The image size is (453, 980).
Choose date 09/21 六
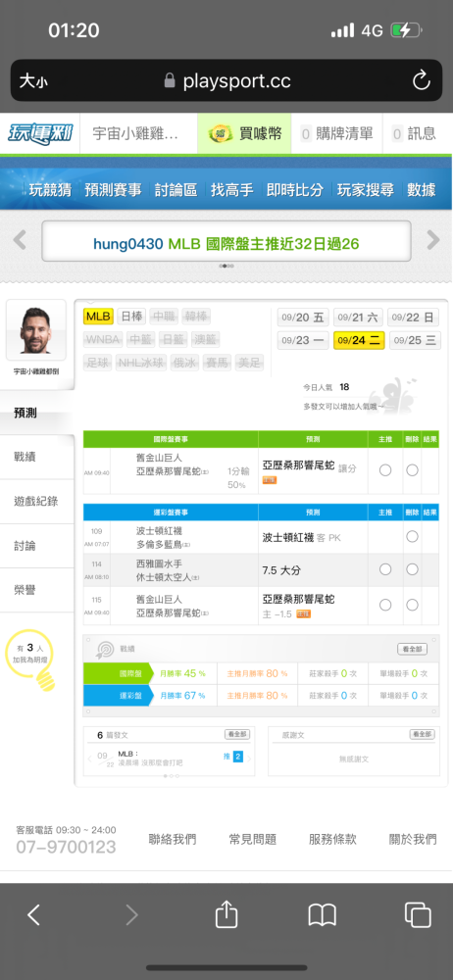(358, 318)
